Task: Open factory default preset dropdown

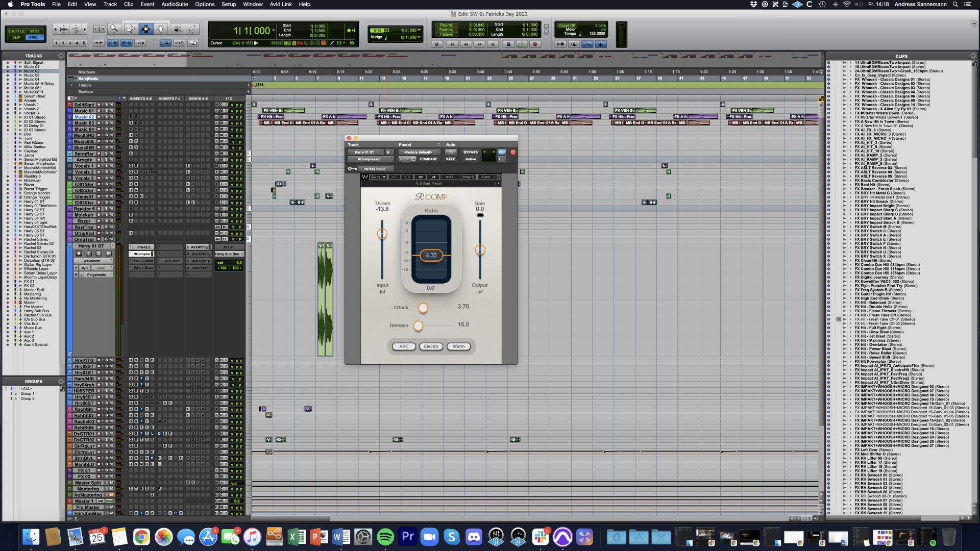Action: click(419, 152)
